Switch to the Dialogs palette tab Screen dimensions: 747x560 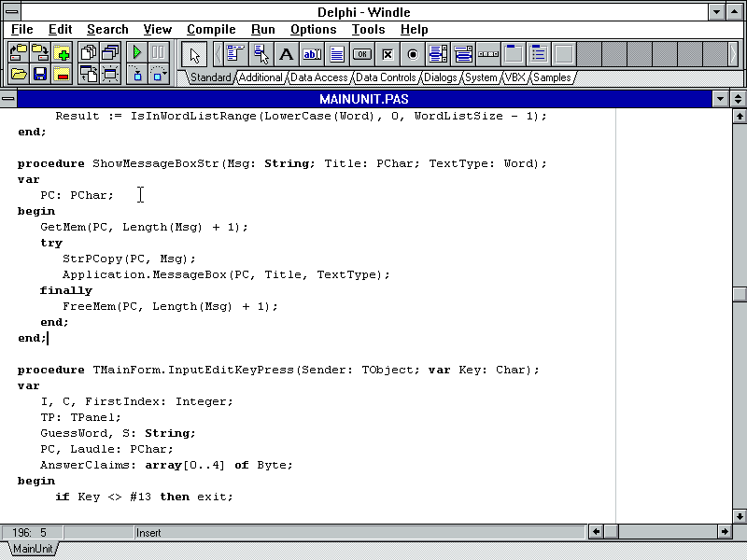pyautogui.click(x=440, y=77)
